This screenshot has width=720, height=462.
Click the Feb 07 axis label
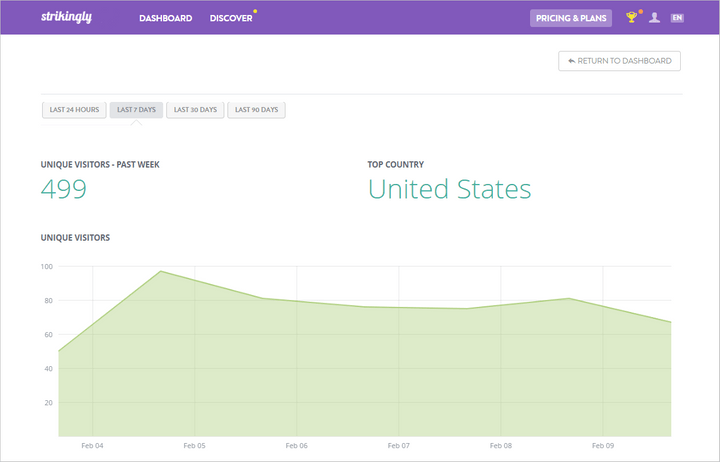[398, 446]
